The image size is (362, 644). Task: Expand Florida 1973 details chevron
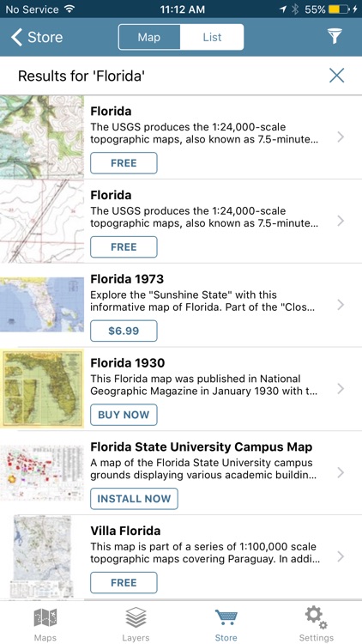tap(341, 305)
